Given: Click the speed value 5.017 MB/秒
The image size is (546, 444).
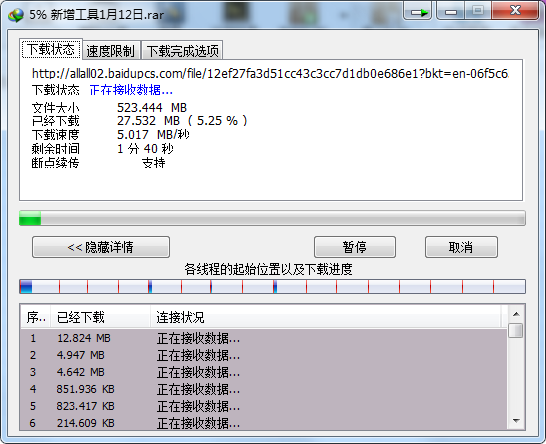Looking at the screenshot, I should coord(153,134).
